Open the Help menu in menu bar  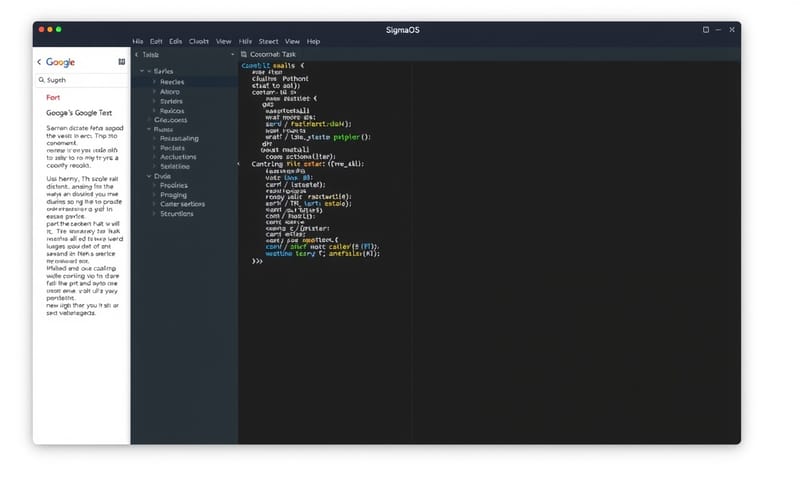pyautogui.click(x=313, y=41)
